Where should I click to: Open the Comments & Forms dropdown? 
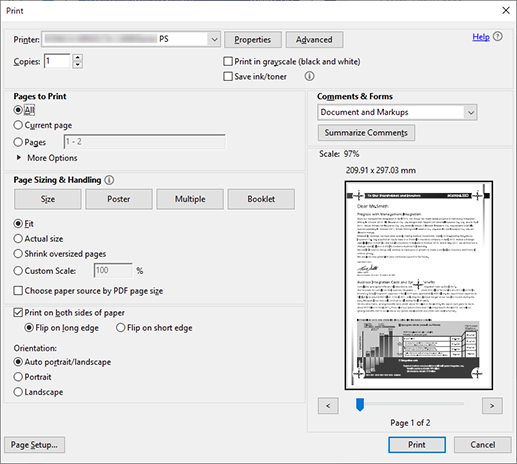(x=471, y=112)
